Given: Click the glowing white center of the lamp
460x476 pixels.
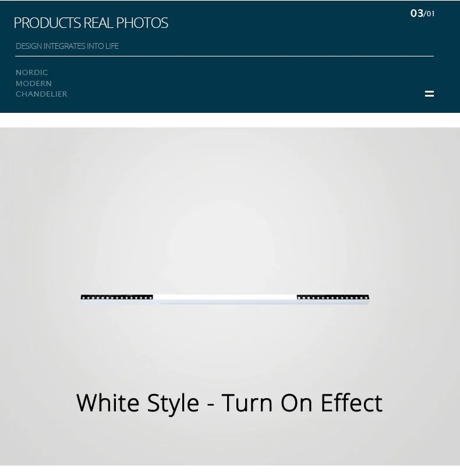Looking at the screenshot, I should (x=225, y=299).
